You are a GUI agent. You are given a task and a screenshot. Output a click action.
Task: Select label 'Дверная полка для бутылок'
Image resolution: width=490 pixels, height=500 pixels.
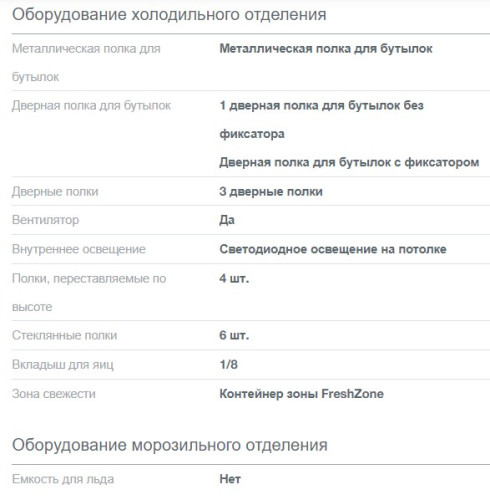click(x=91, y=106)
